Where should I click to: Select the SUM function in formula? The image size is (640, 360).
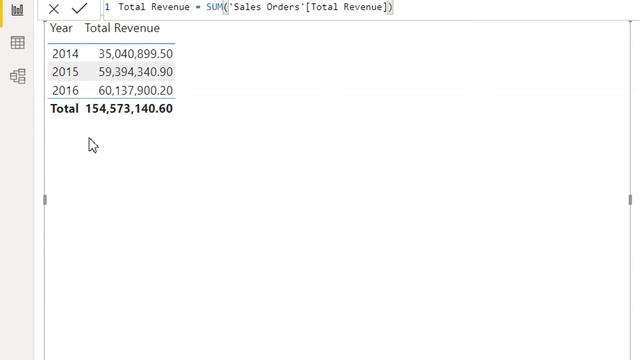(214, 7)
